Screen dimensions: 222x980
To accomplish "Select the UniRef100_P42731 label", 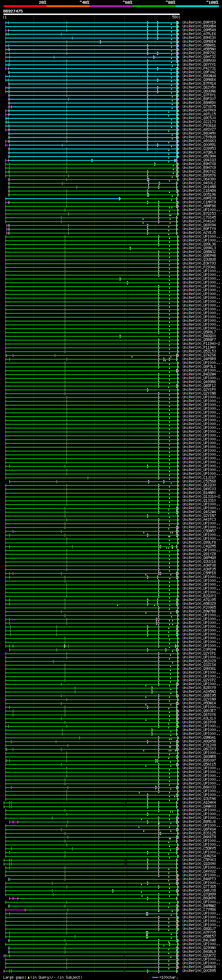I will click(199, 68).
